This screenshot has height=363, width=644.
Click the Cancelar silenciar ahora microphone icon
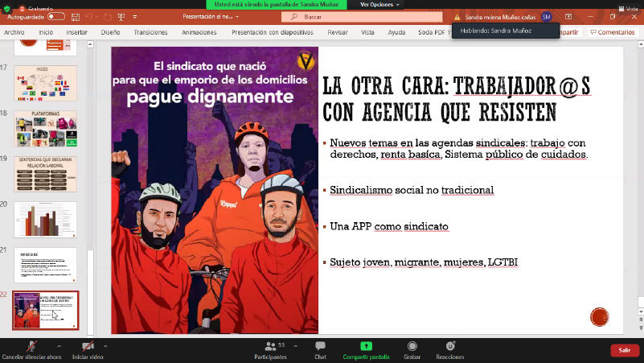coord(31,346)
